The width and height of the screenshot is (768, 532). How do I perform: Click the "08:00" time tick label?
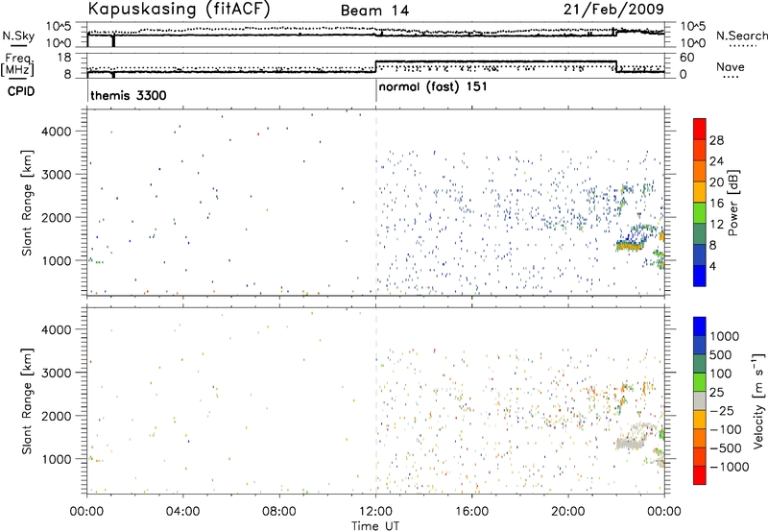tap(278, 512)
